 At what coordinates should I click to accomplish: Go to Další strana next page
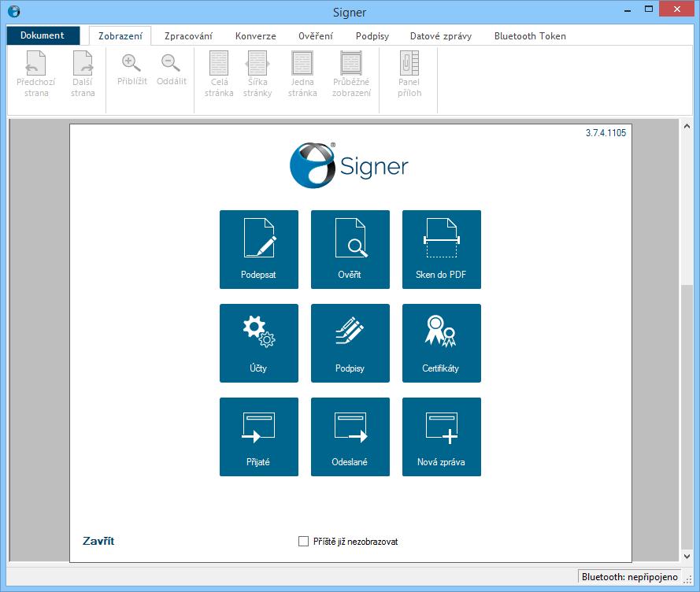pos(83,74)
